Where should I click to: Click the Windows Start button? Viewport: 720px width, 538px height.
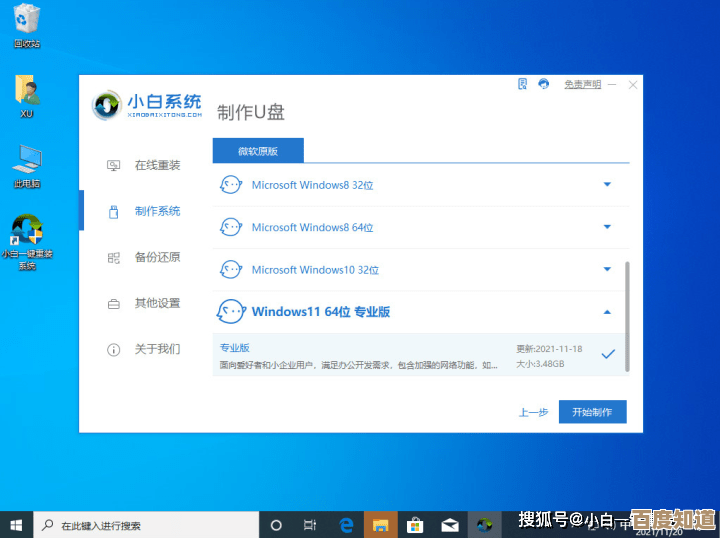coord(17,524)
